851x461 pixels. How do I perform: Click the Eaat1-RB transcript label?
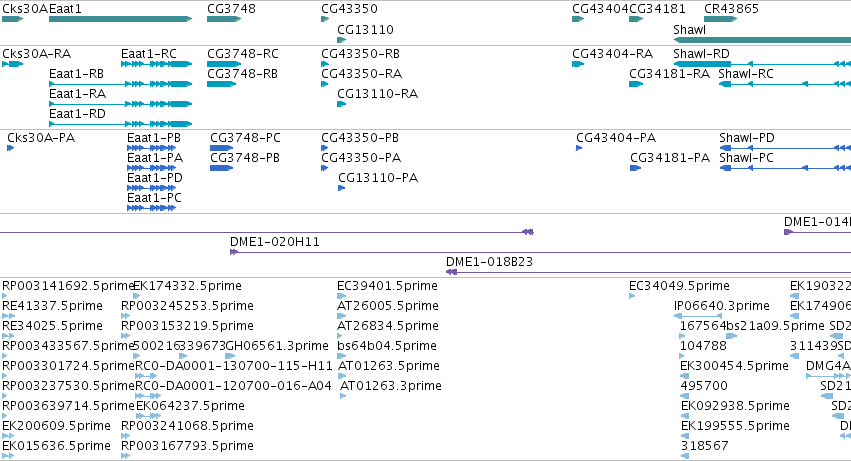[76, 74]
